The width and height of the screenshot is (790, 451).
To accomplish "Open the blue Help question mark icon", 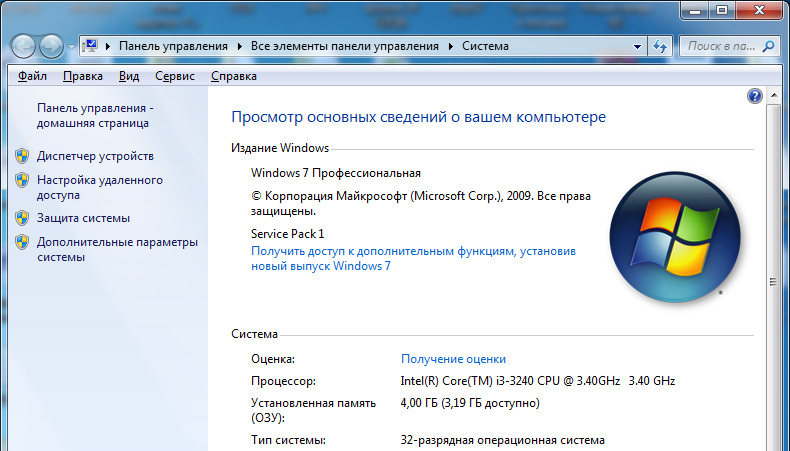I will (x=755, y=96).
